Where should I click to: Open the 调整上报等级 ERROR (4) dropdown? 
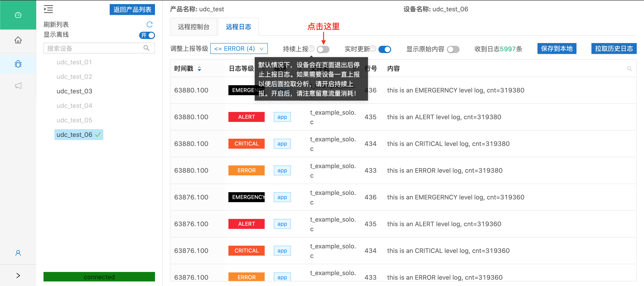239,48
